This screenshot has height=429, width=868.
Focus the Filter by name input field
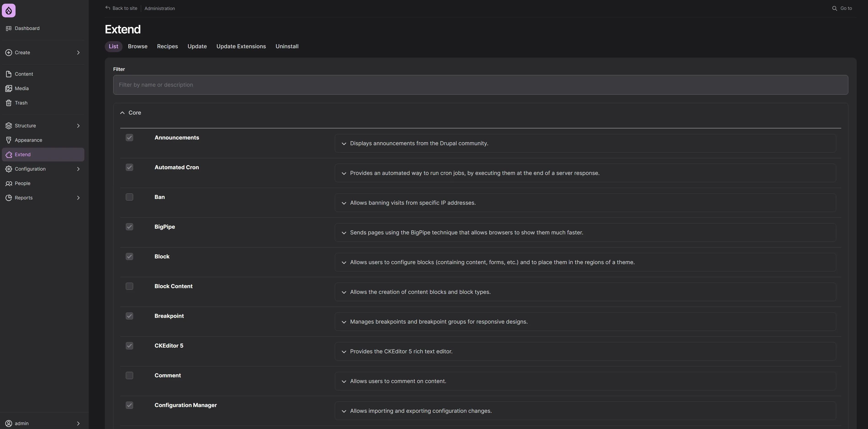[x=481, y=85]
